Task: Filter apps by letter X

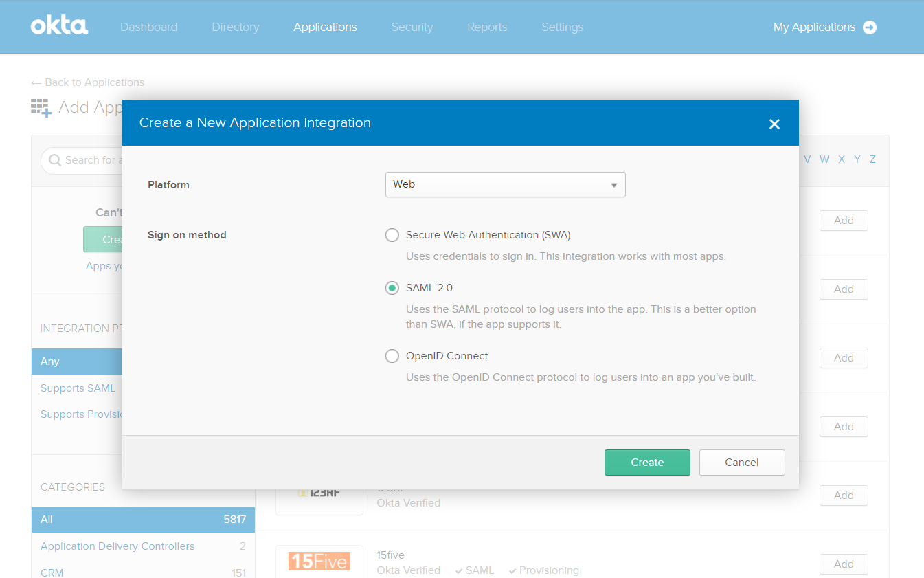Action: click(x=842, y=159)
